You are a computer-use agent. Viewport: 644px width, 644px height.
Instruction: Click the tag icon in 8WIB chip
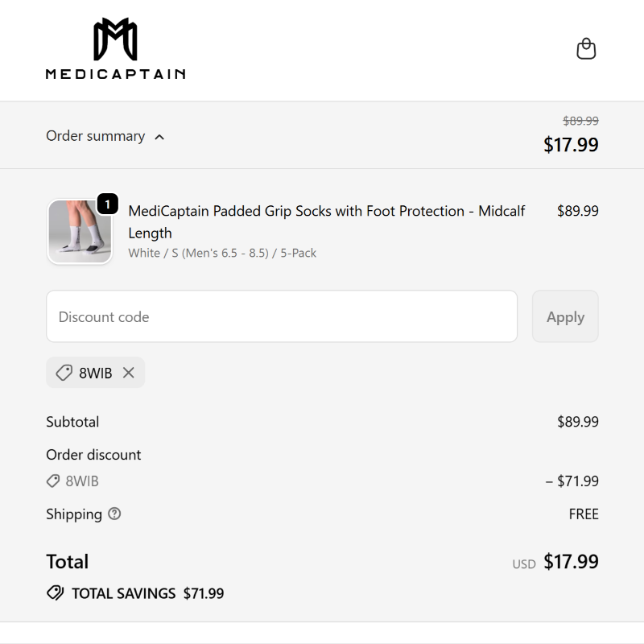64,373
